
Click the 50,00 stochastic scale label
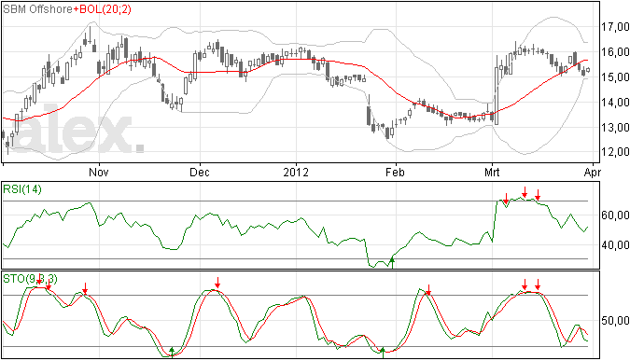(615, 320)
